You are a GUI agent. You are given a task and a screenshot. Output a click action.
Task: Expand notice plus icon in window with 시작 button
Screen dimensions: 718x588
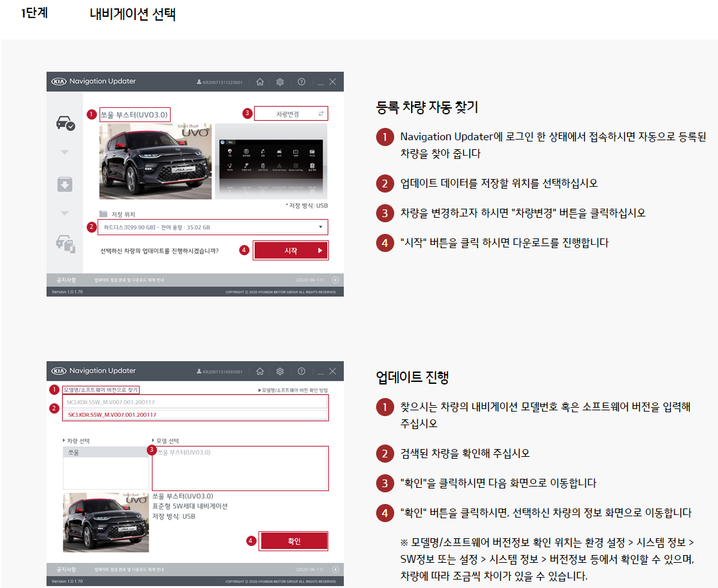[335, 280]
